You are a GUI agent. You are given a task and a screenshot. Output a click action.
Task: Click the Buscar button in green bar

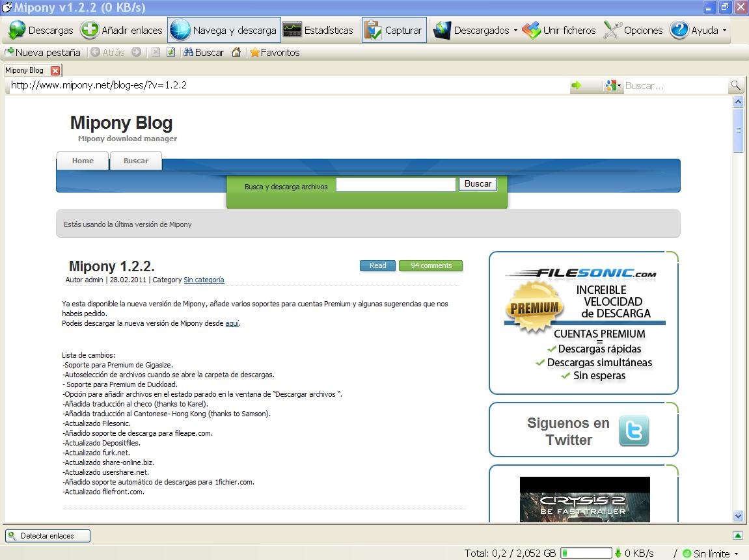coord(478,184)
